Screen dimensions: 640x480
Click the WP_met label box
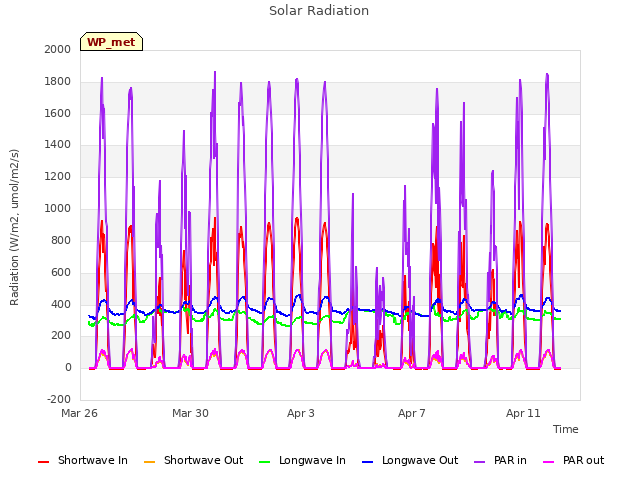point(111,42)
